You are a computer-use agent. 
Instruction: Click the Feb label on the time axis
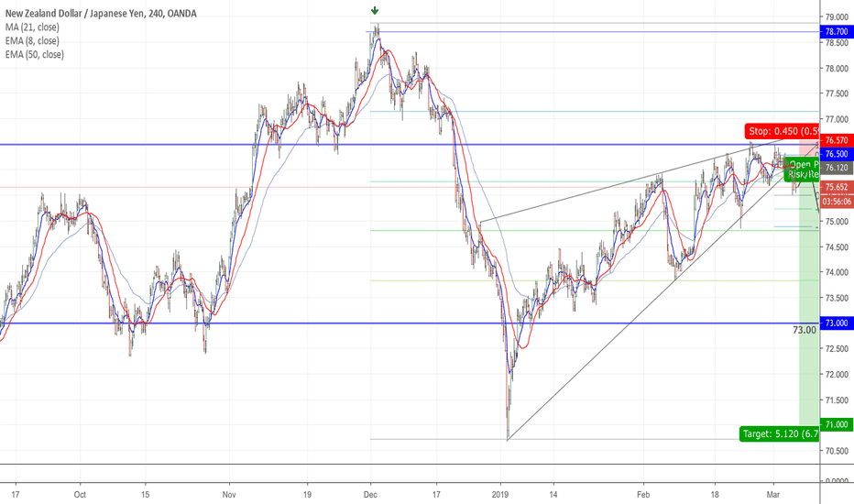643,495
